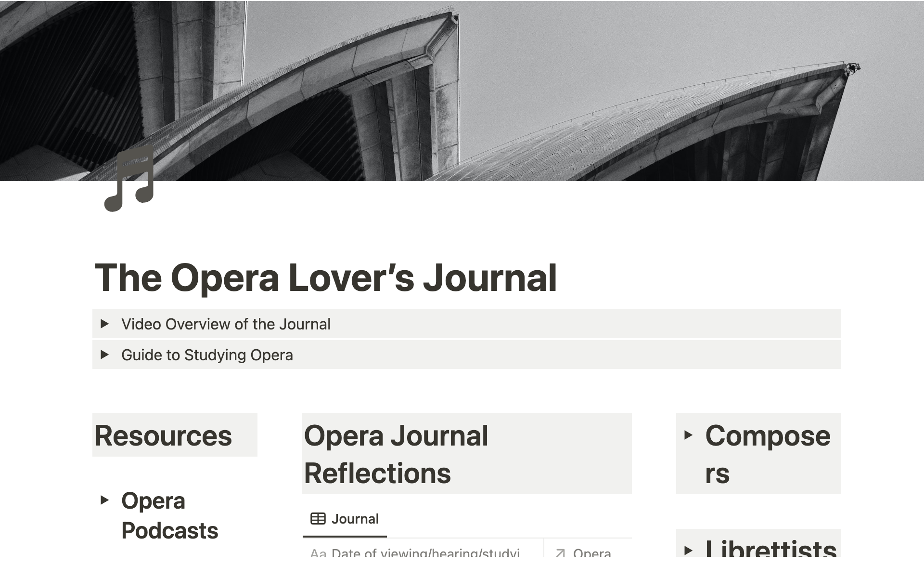Click the Guide to Studying Opera text
The width and height of the screenshot is (924, 578).
click(x=207, y=355)
